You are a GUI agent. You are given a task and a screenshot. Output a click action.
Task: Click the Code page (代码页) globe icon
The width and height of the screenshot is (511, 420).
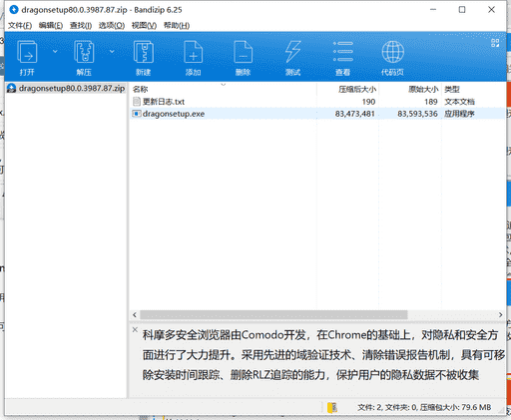393,52
